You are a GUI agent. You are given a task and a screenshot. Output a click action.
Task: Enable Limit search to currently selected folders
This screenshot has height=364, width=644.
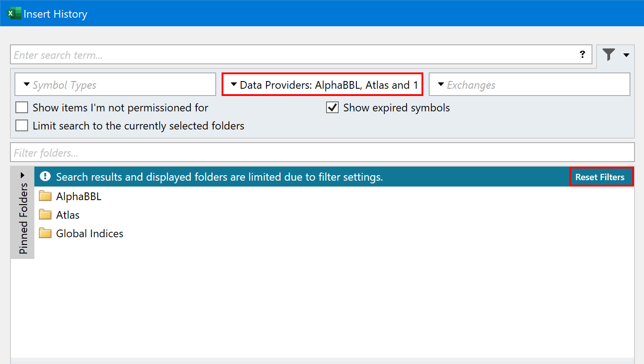click(22, 125)
